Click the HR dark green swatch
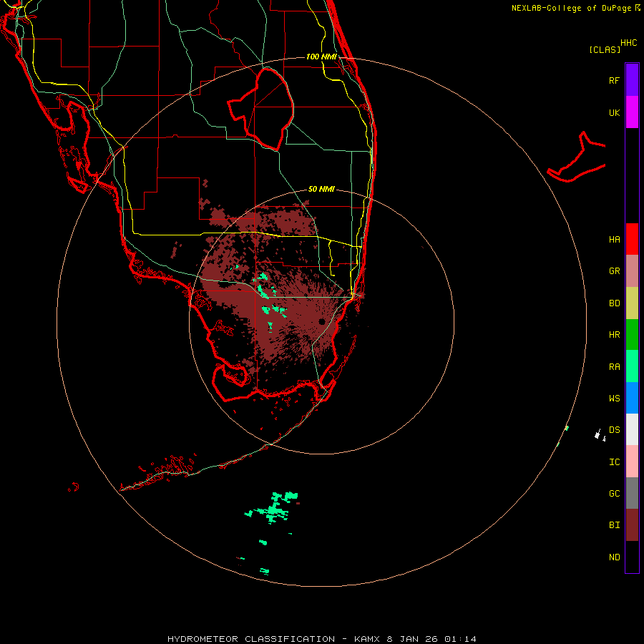The width and height of the screenshot is (644, 644). 632,335
